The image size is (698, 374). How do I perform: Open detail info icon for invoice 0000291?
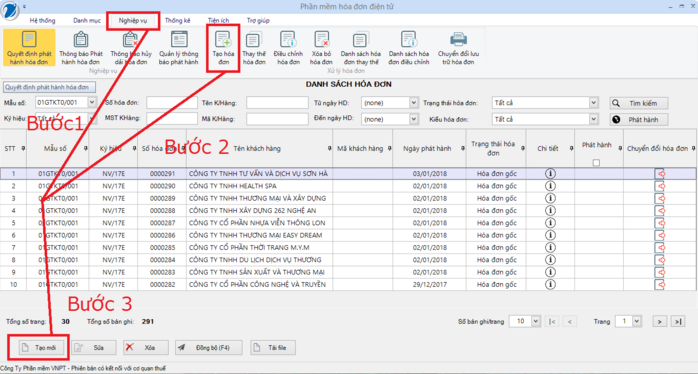(x=550, y=173)
